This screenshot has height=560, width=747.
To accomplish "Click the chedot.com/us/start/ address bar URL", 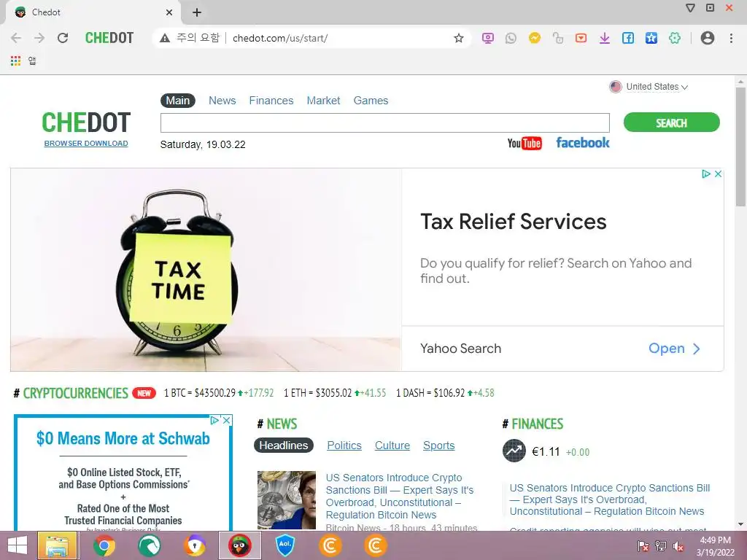I will coord(280,38).
